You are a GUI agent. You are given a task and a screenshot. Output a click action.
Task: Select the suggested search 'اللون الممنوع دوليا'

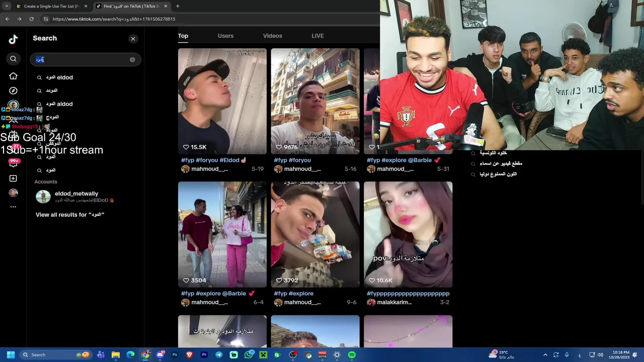pyautogui.click(x=498, y=174)
